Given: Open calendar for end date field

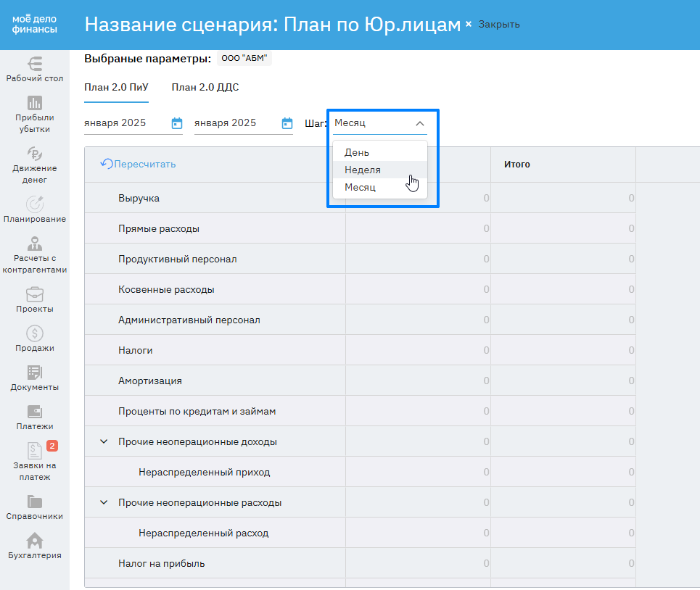Looking at the screenshot, I should (x=287, y=123).
